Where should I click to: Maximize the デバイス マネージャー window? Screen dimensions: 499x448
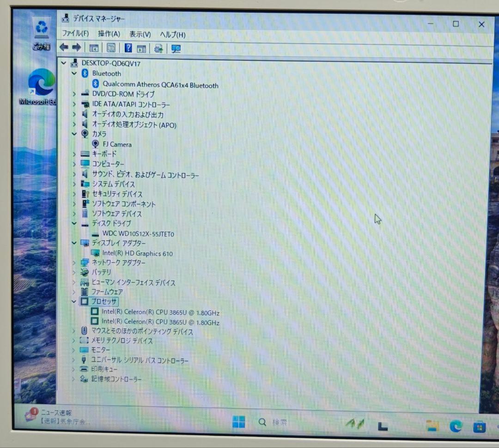tap(456, 24)
